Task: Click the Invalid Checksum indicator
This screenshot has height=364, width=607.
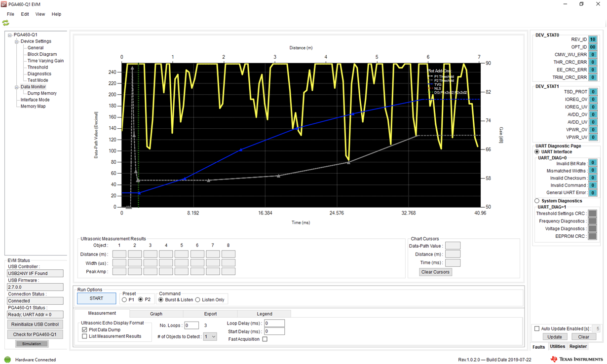Action: point(593,178)
